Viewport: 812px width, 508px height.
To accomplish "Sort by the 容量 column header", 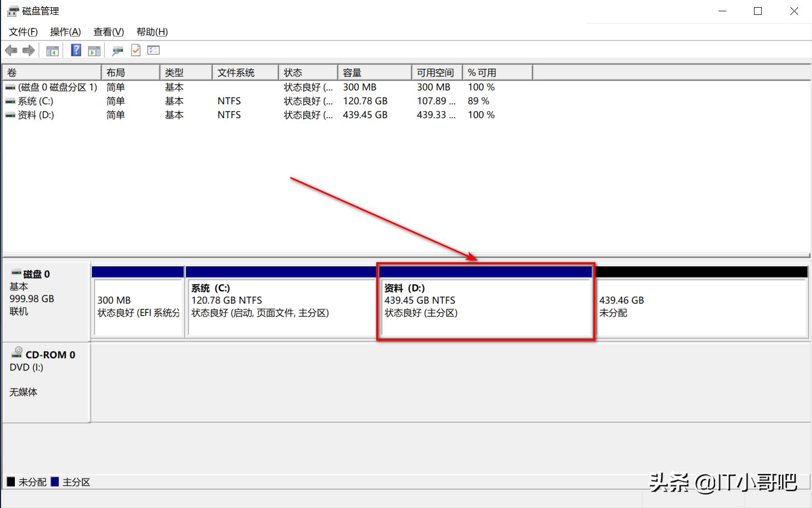I will click(x=374, y=73).
